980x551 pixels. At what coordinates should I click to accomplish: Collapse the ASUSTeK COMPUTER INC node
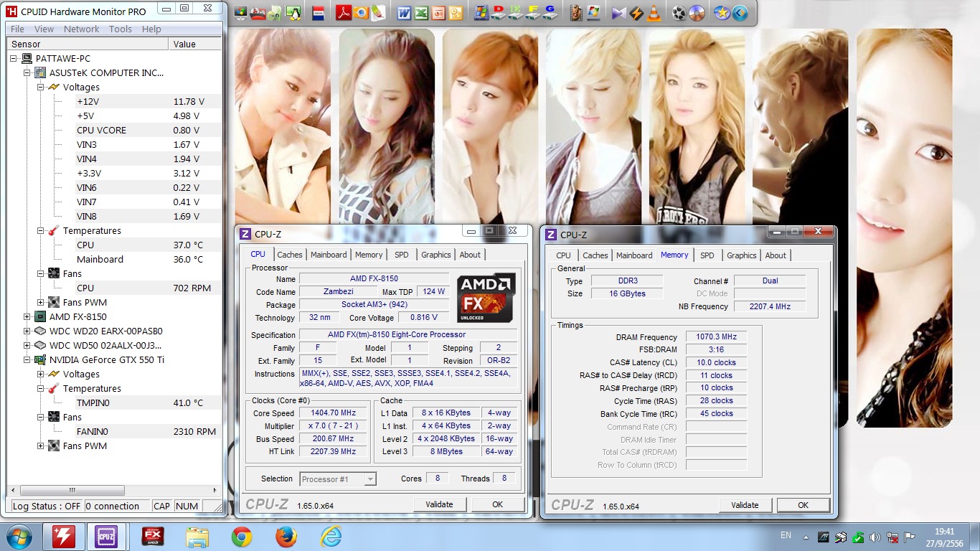point(27,72)
